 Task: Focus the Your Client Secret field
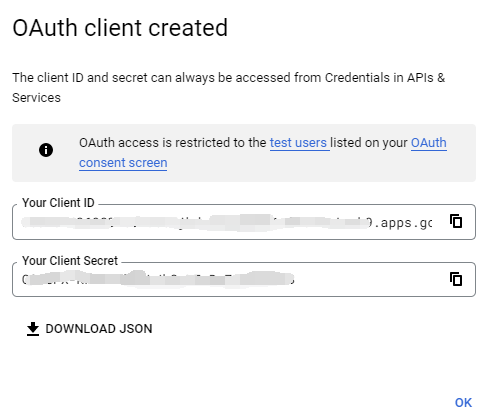pos(244,279)
